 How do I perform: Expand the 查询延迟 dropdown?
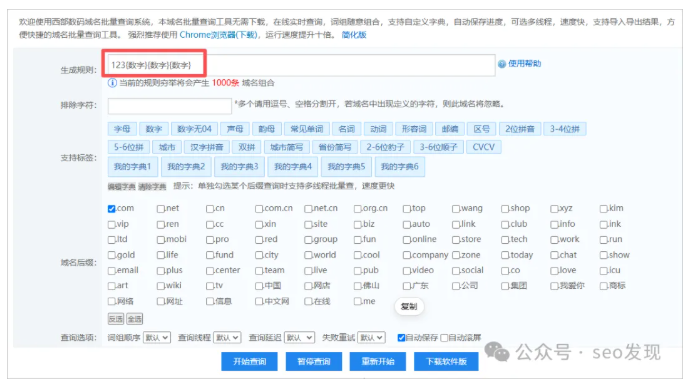coord(299,338)
